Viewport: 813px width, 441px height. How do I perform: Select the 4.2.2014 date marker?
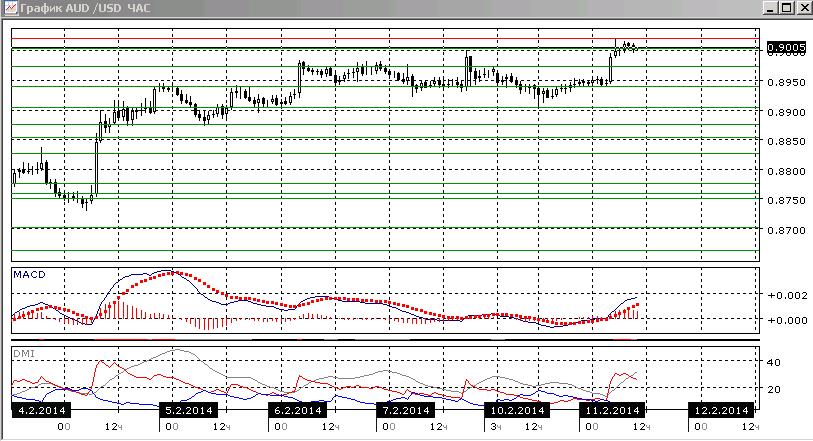[41, 410]
